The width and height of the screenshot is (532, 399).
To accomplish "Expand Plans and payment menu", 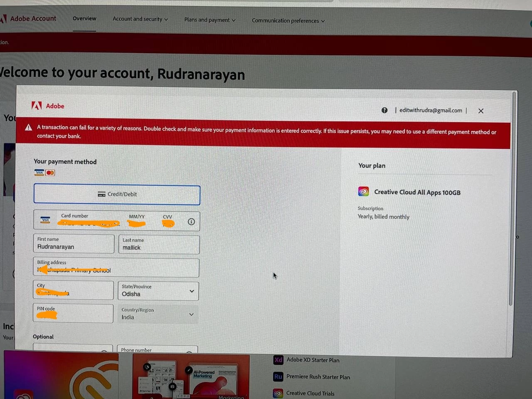I will [x=210, y=20].
